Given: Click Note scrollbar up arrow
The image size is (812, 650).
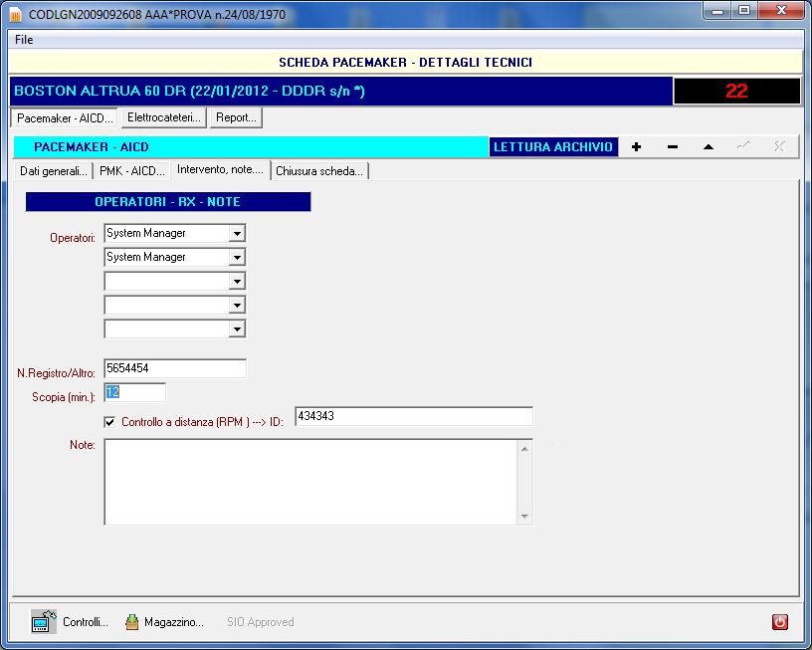Looking at the screenshot, I should 524,449.
